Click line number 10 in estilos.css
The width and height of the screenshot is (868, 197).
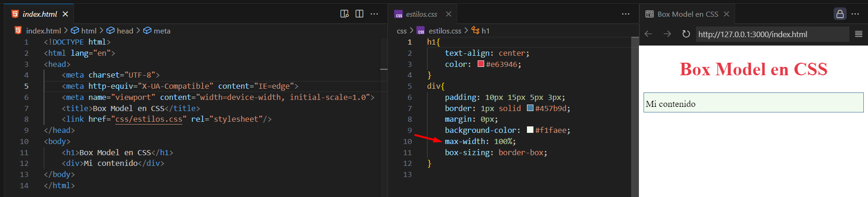point(407,141)
